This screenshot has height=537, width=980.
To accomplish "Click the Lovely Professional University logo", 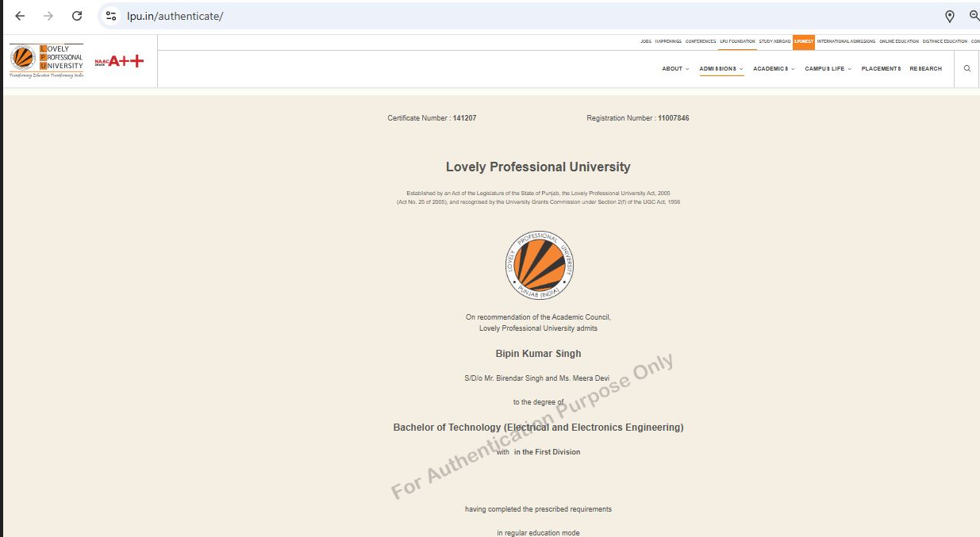I will click(x=46, y=61).
